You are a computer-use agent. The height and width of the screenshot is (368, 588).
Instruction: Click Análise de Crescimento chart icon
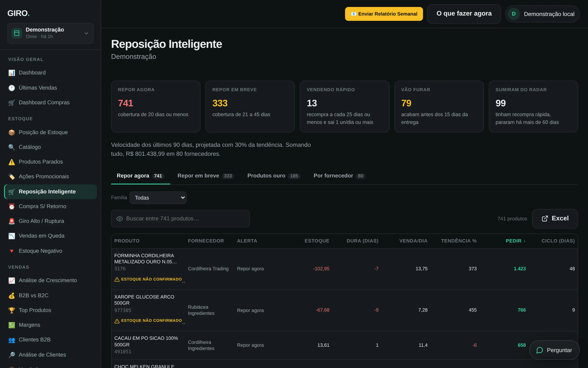click(12, 280)
